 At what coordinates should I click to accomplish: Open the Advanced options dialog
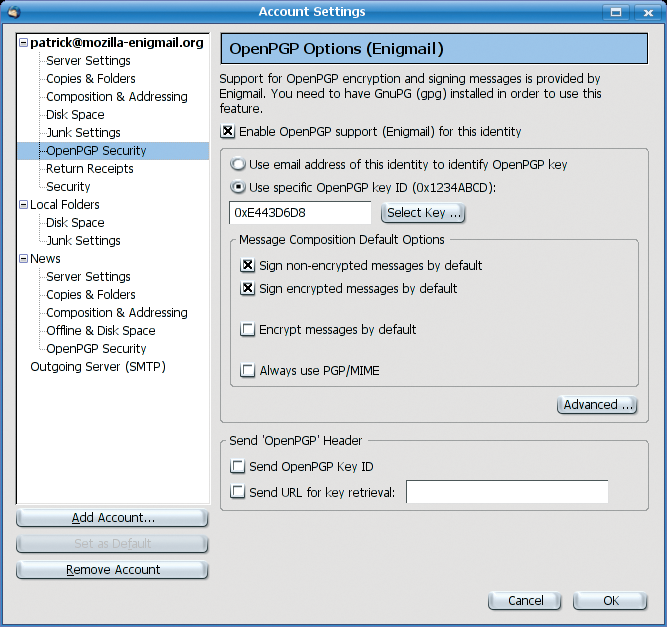coord(597,405)
